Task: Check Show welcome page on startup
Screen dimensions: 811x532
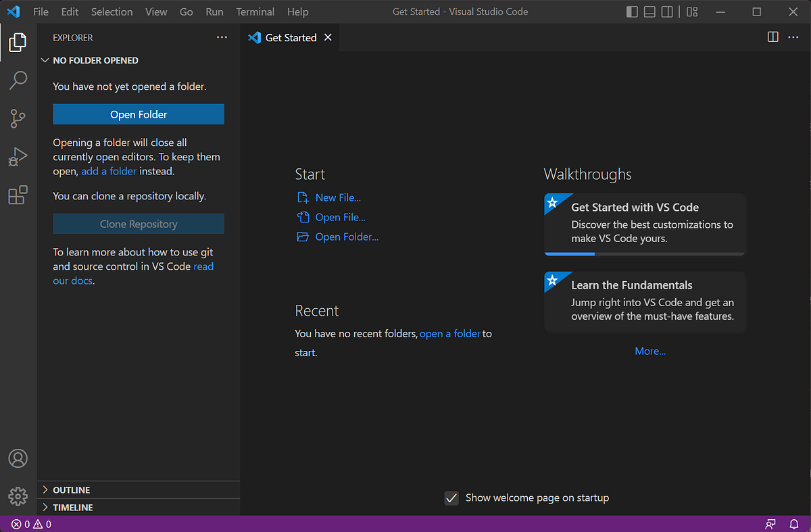Action: pyautogui.click(x=451, y=498)
